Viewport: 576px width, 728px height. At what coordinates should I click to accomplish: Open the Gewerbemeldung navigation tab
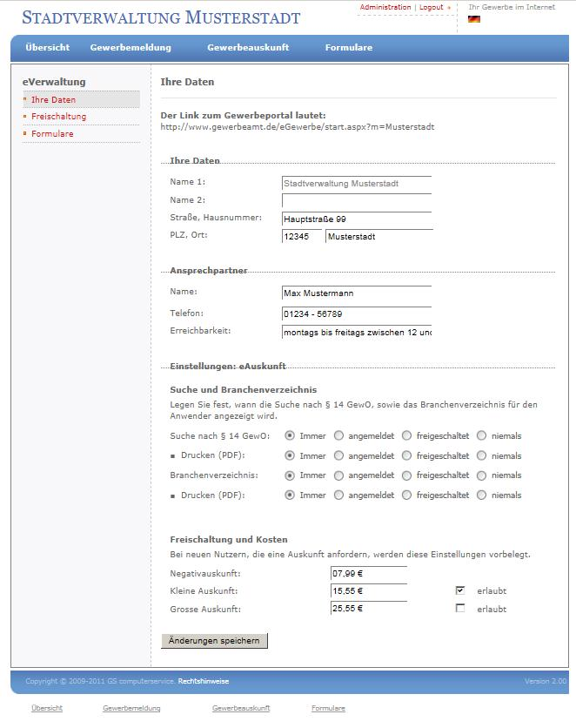[x=131, y=48]
